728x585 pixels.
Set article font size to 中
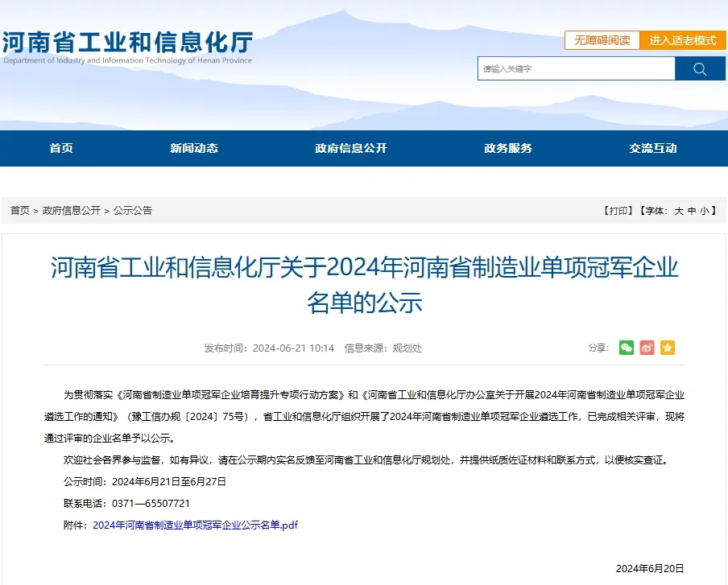coord(693,210)
